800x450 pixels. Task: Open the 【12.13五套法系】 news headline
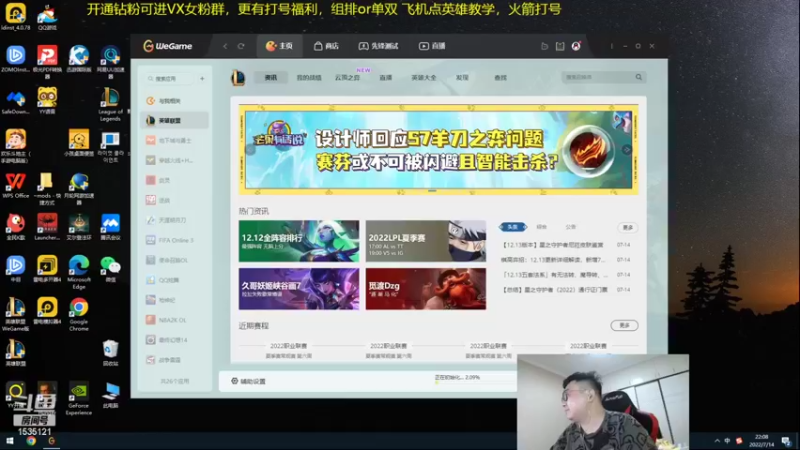pos(555,274)
